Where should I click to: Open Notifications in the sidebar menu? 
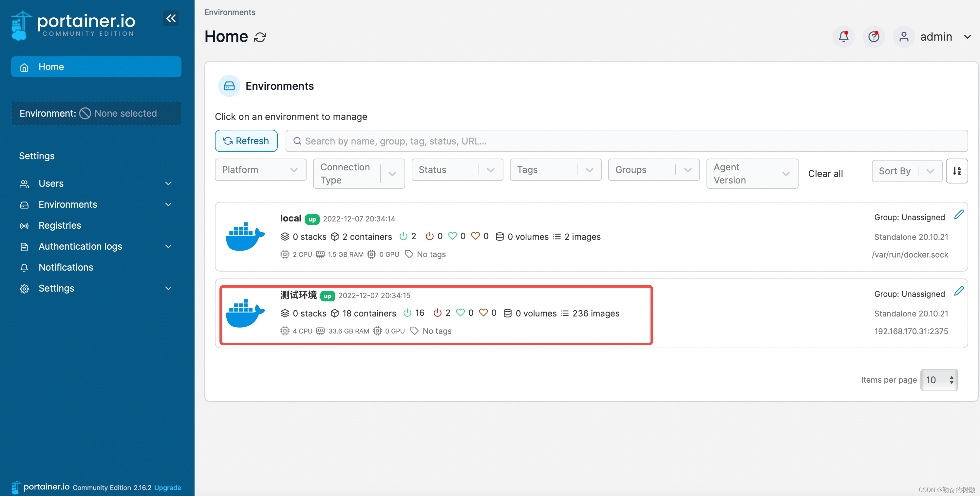click(x=66, y=267)
